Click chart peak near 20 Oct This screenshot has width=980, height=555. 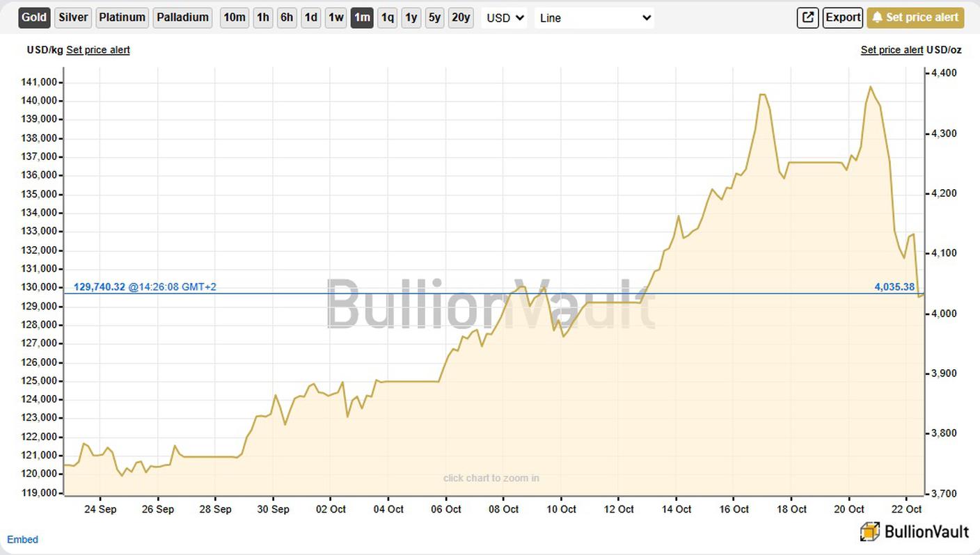click(870, 87)
